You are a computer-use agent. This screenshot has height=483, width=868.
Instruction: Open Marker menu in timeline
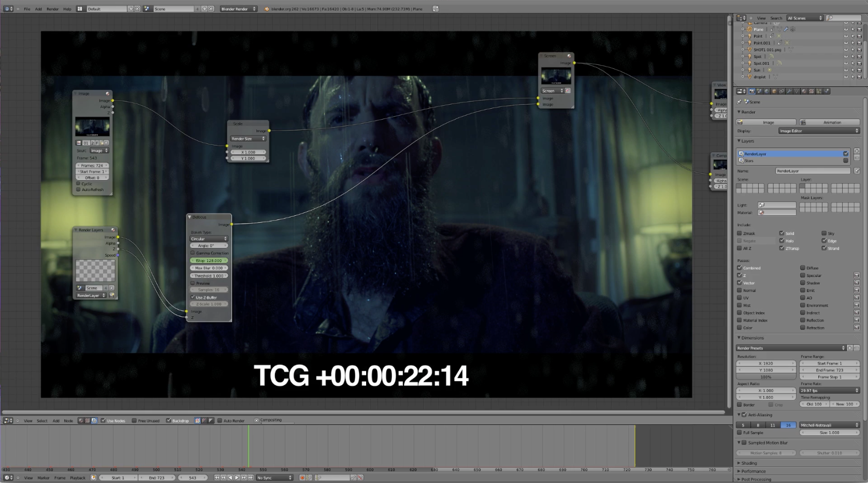44,477
